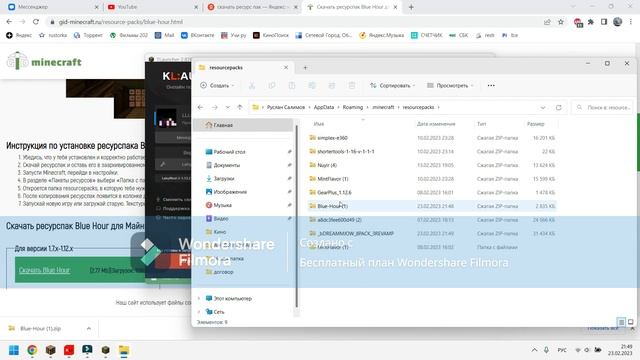The width and height of the screenshot is (640, 360).
Task: Click the Delete trash icon in Explorer toolbar
Action: coord(352,85)
